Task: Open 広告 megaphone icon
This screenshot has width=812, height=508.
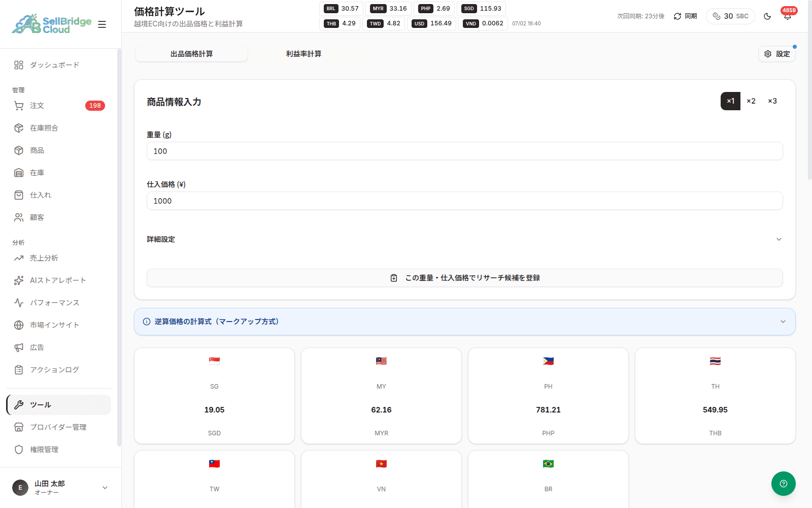Action: pos(19,347)
